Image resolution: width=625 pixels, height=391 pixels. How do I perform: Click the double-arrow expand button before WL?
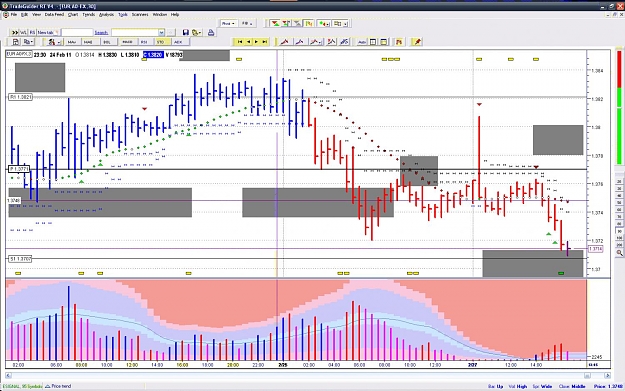[15, 32]
